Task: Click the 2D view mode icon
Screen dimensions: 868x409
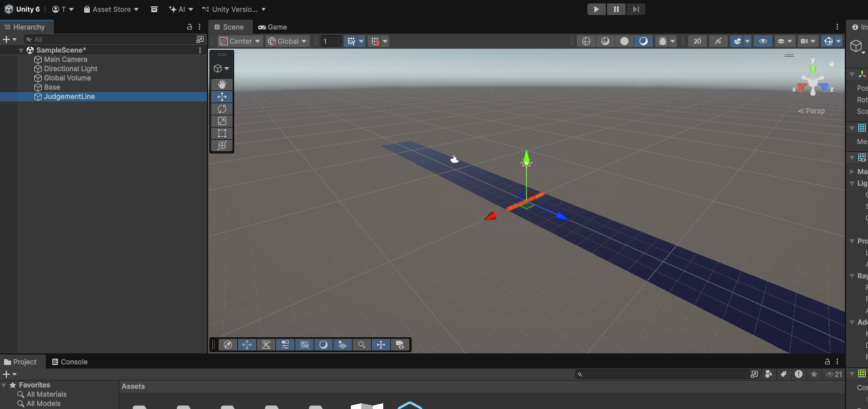Action: coord(698,41)
